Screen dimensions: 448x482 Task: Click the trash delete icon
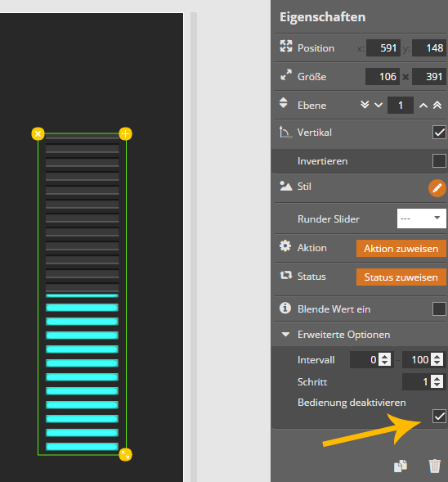point(434,466)
